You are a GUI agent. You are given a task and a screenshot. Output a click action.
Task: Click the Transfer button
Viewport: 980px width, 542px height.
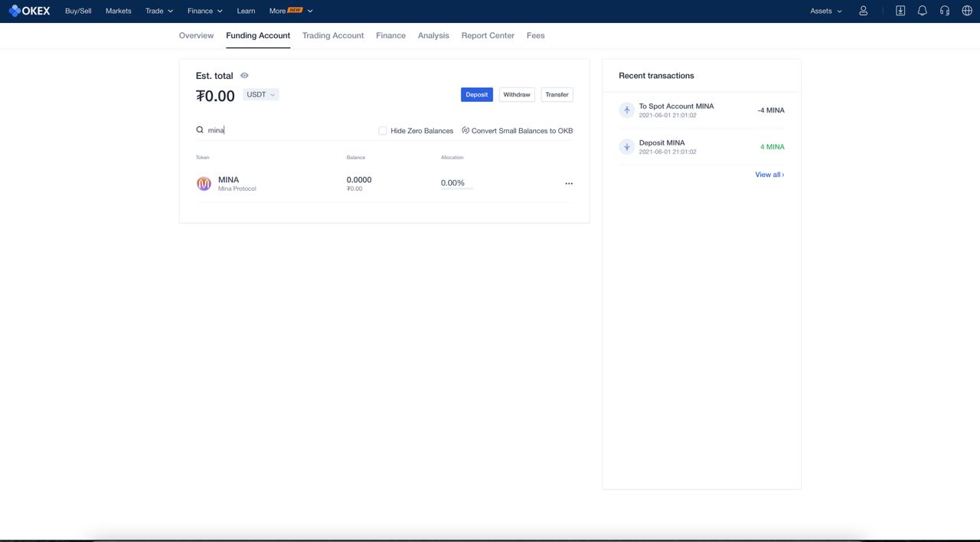coord(557,95)
